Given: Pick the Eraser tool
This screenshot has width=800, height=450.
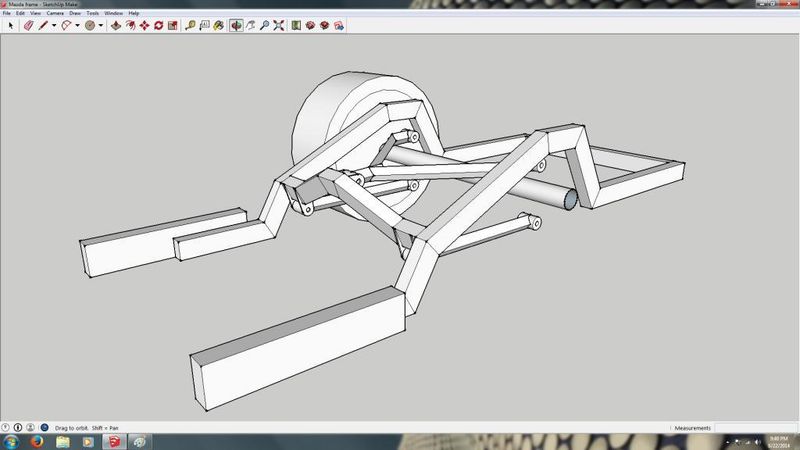Looking at the screenshot, I should coord(28,24).
